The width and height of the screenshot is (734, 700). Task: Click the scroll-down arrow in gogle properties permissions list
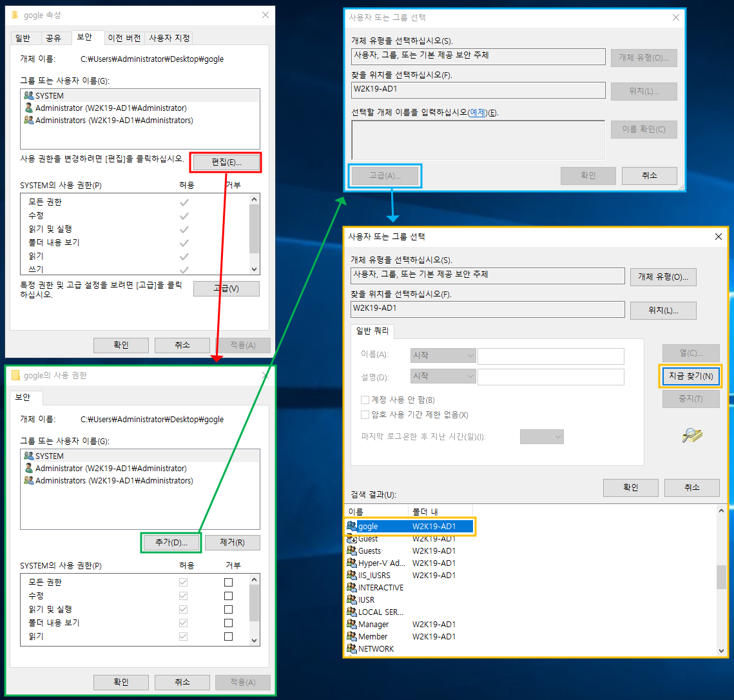pos(254,269)
